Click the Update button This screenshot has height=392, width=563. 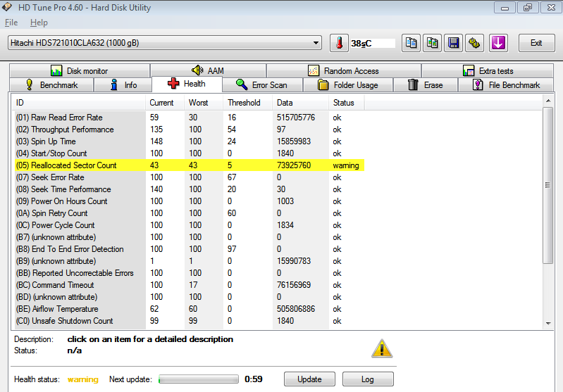(309, 379)
